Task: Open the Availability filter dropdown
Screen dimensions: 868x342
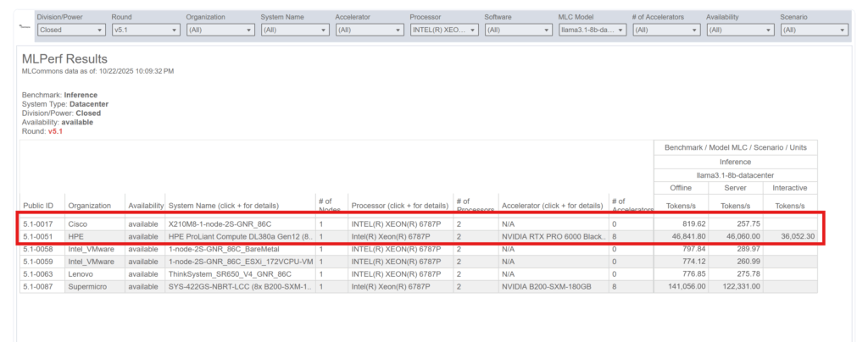Action: (742, 30)
